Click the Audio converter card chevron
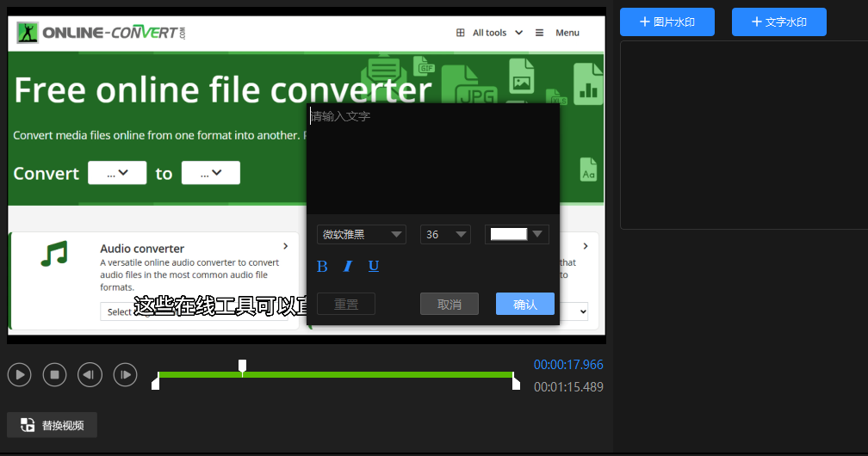 (286, 246)
